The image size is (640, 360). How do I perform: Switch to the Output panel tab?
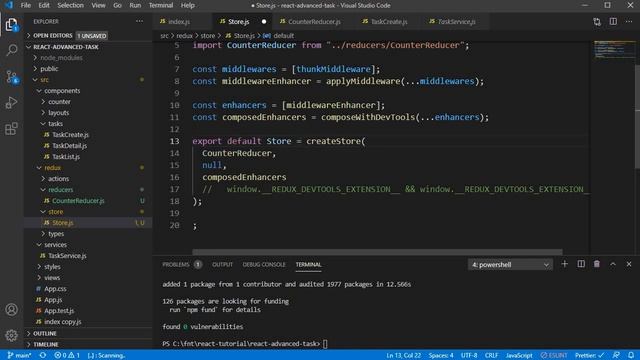point(222,264)
